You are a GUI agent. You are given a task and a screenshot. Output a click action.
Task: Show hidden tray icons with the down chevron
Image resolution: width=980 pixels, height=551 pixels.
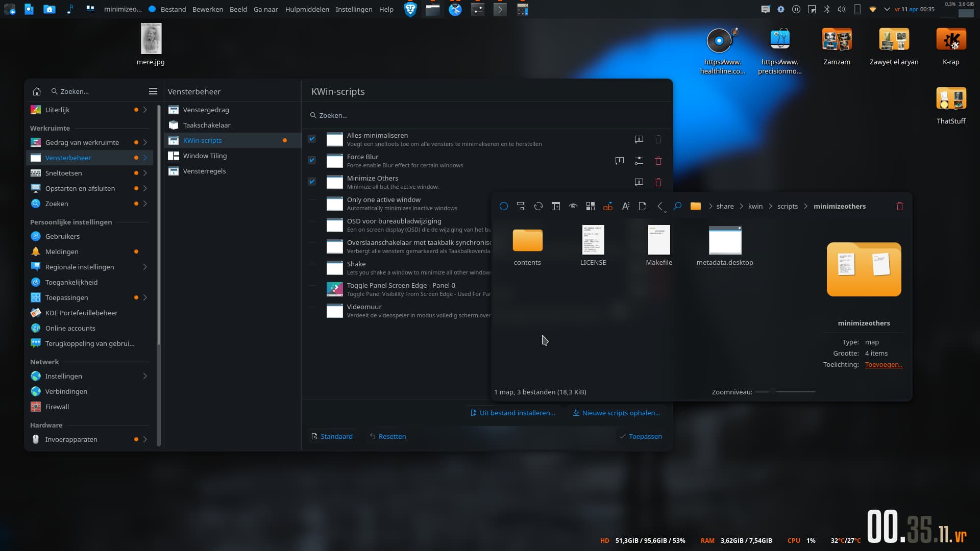887,9
